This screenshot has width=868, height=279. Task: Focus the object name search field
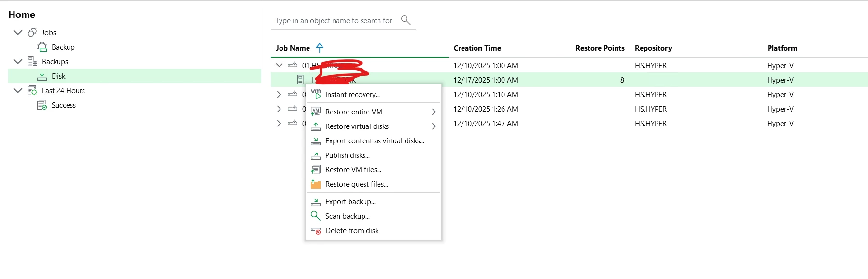coord(334,21)
